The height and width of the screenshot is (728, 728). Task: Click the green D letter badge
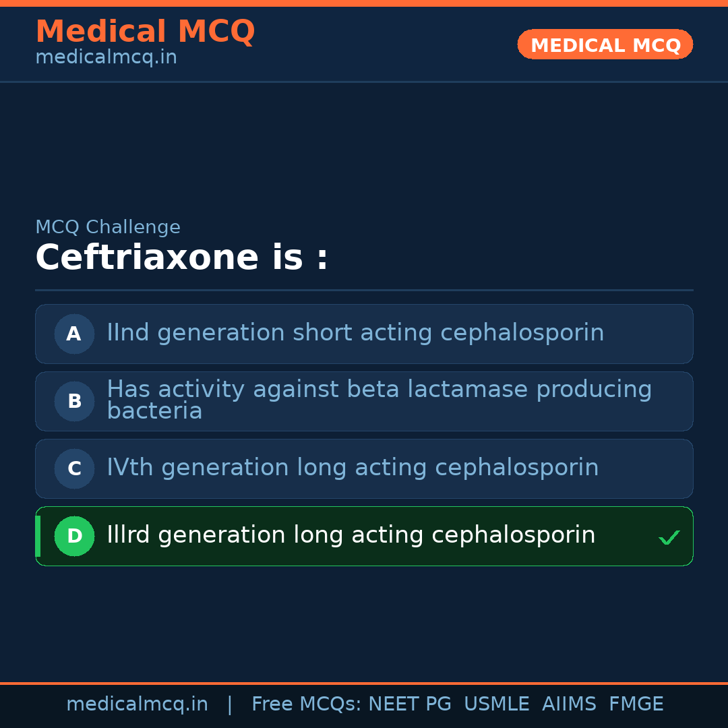click(x=74, y=536)
